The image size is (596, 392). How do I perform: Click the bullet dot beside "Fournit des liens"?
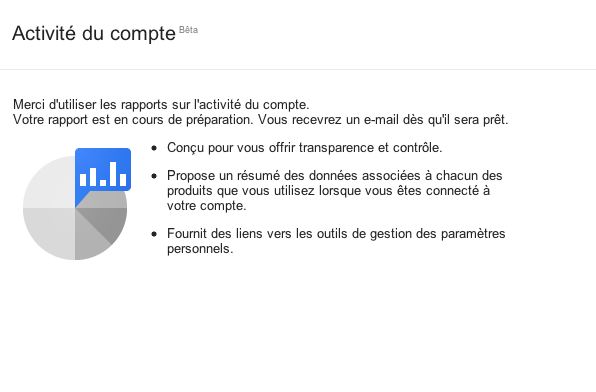[x=154, y=234]
